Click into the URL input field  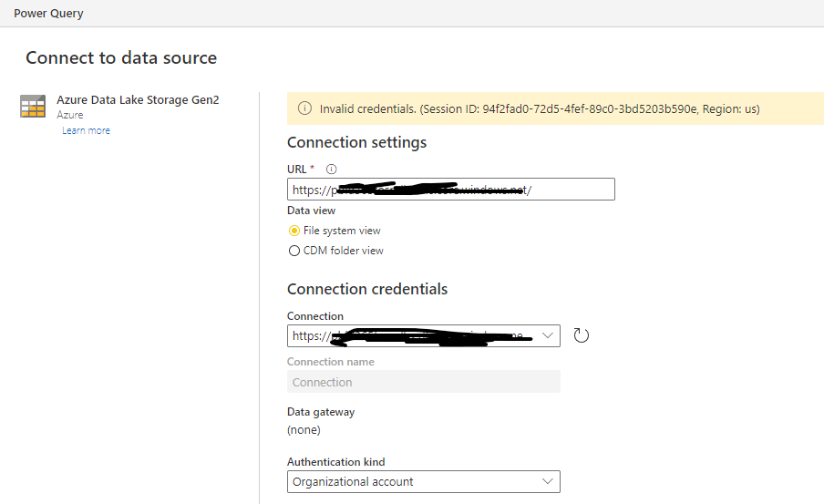pos(451,190)
